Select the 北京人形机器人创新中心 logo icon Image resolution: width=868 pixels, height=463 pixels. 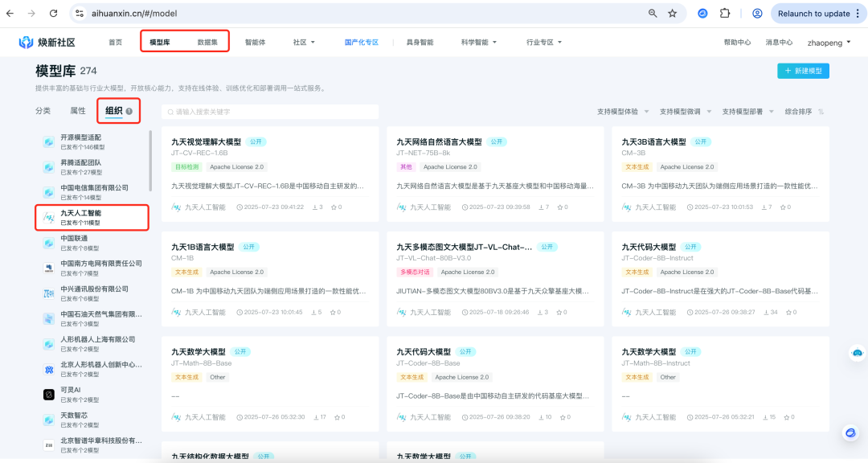49,370
